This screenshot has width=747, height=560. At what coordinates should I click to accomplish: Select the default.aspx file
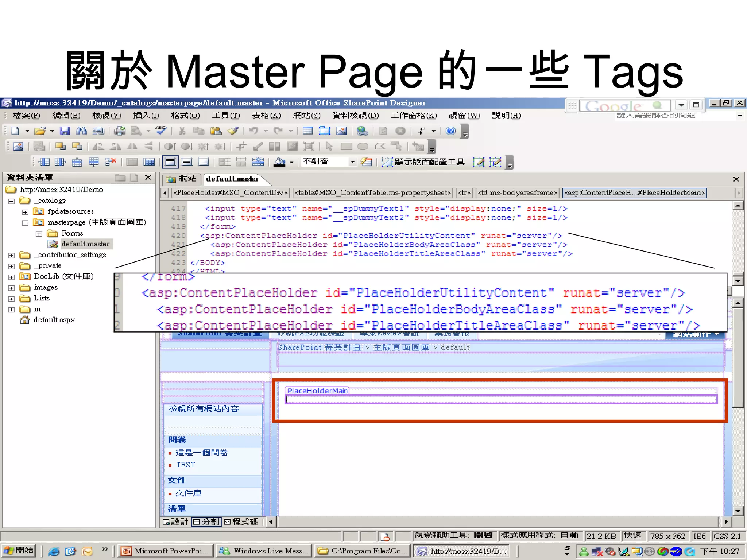[54, 320]
